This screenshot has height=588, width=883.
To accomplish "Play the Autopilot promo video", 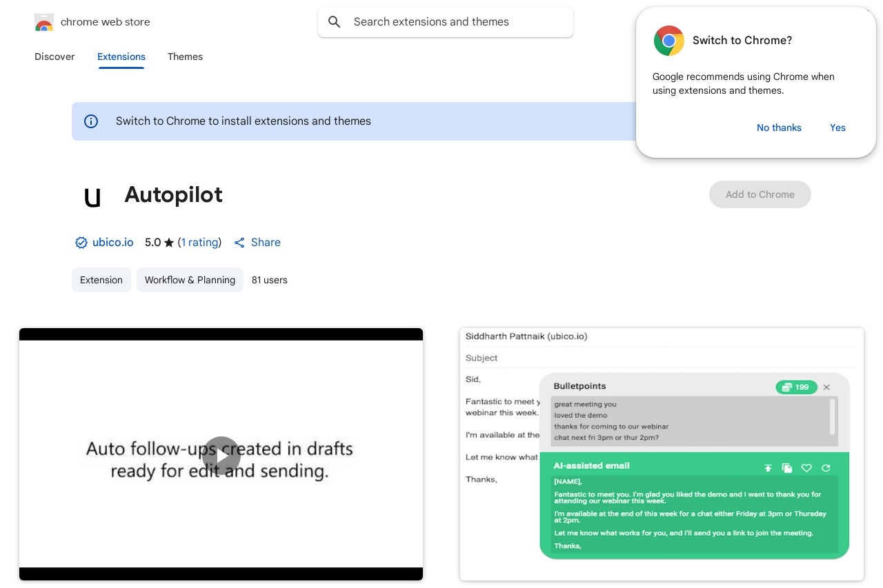I will (x=221, y=455).
